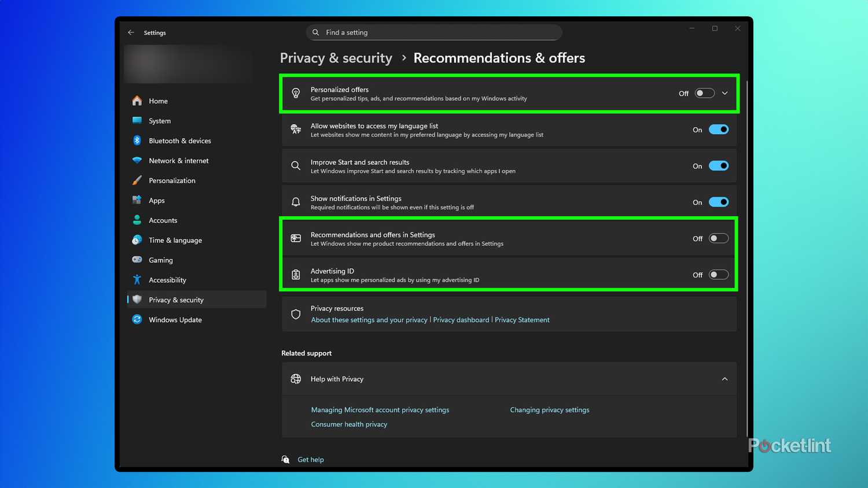Click the Bluetooth & devices icon

137,141
